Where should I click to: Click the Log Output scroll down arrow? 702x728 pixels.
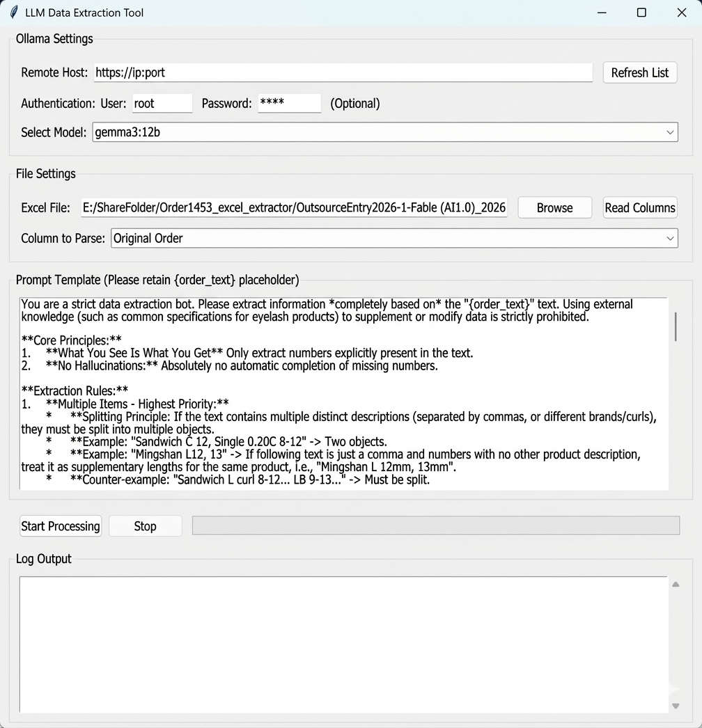click(x=675, y=706)
